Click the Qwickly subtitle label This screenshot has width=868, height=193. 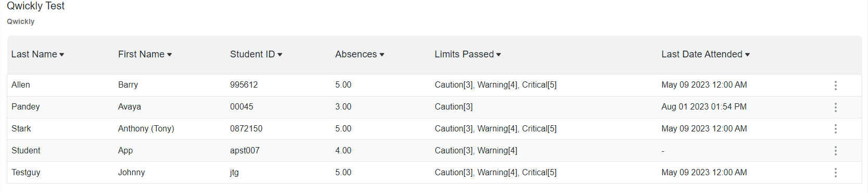(21, 21)
